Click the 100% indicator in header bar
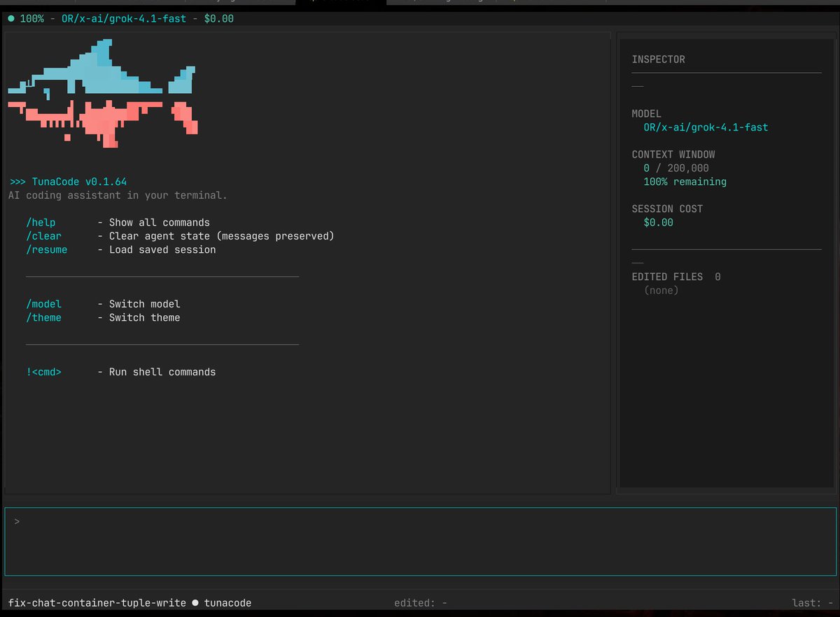 [x=31, y=19]
